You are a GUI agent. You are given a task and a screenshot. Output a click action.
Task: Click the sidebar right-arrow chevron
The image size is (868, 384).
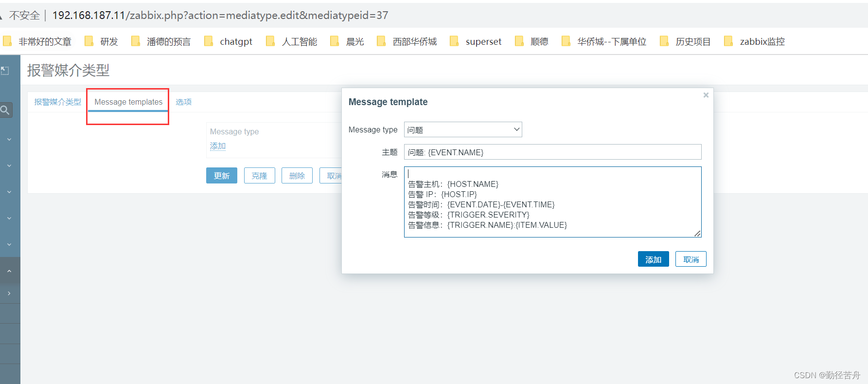tap(9, 293)
